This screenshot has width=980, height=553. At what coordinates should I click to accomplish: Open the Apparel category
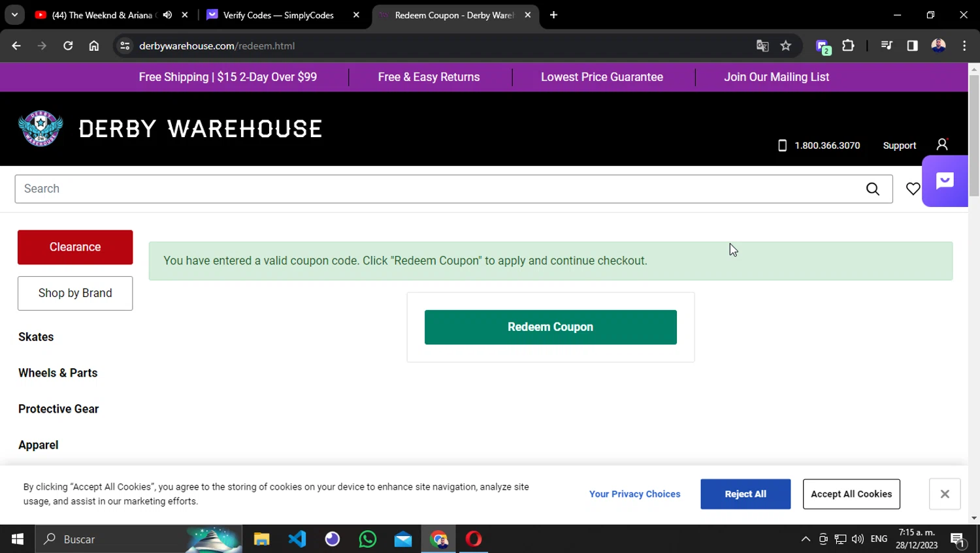[x=38, y=445]
